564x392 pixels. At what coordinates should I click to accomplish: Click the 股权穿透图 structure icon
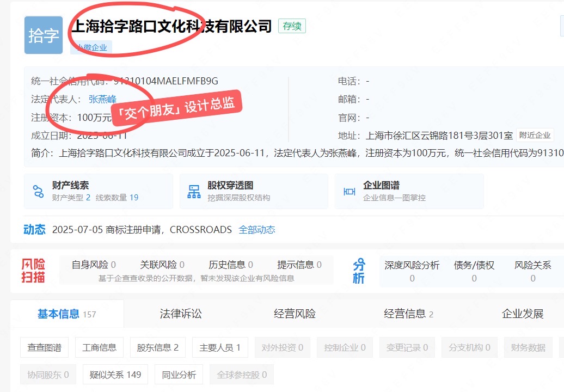coord(194,191)
